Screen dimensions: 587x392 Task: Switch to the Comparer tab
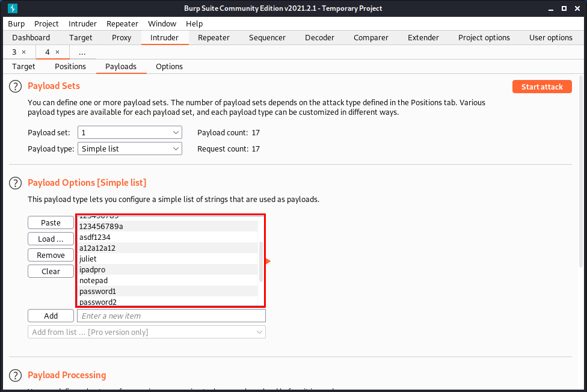[x=371, y=37]
